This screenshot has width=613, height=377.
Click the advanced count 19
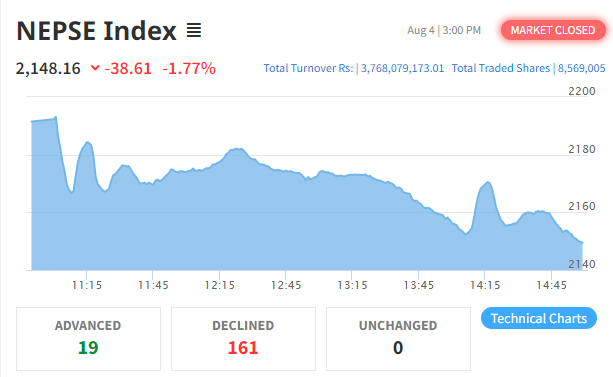88,348
